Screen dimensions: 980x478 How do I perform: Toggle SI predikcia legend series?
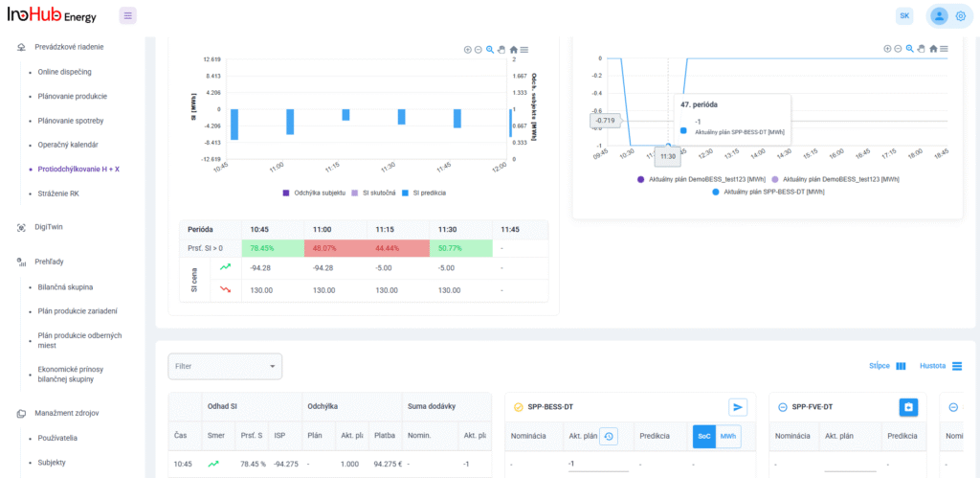pos(421,193)
